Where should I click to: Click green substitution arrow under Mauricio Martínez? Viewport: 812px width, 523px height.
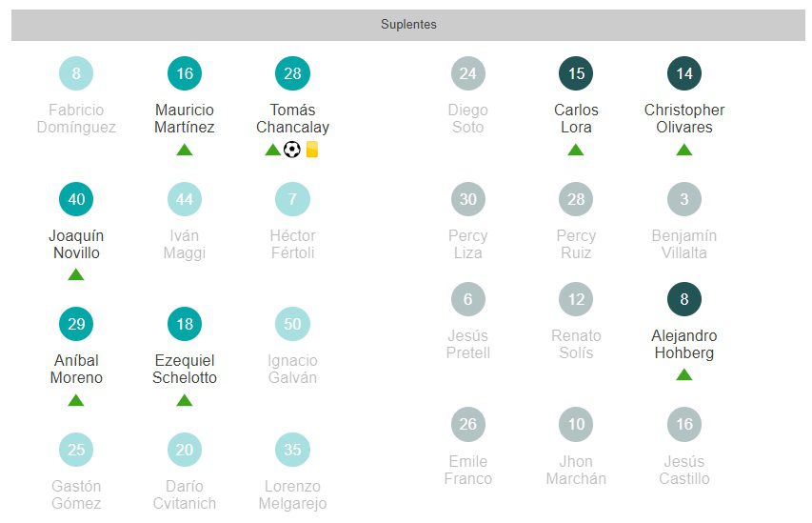(x=185, y=150)
